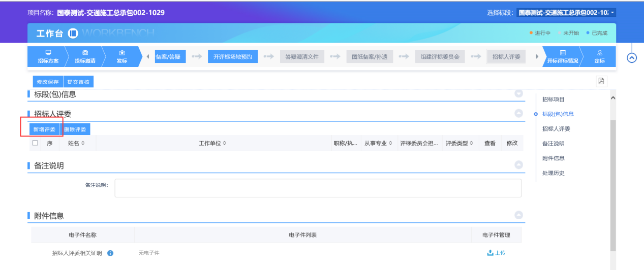Click the 新增评委 button

pyautogui.click(x=44, y=129)
